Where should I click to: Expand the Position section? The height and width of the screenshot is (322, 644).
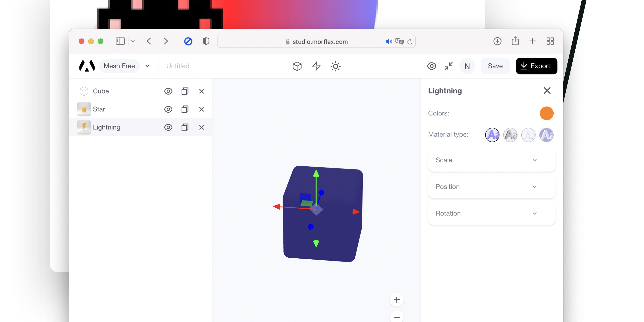492,187
